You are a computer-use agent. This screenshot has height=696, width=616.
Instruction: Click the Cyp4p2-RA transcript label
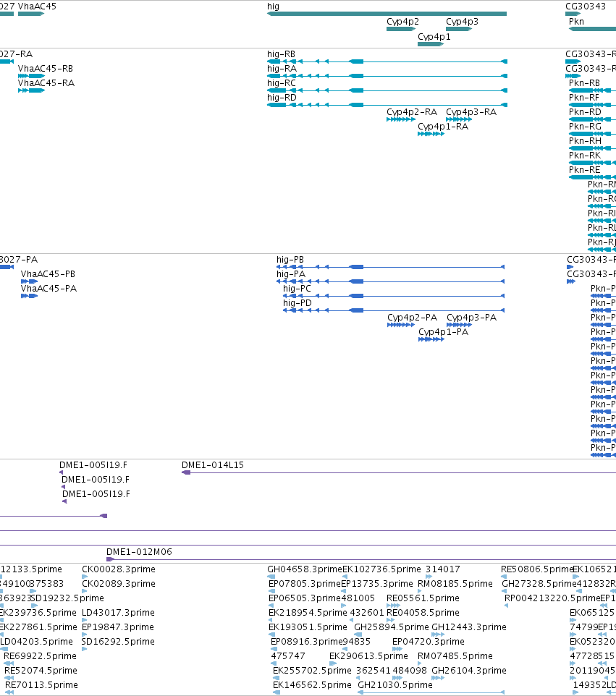coord(412,112)
